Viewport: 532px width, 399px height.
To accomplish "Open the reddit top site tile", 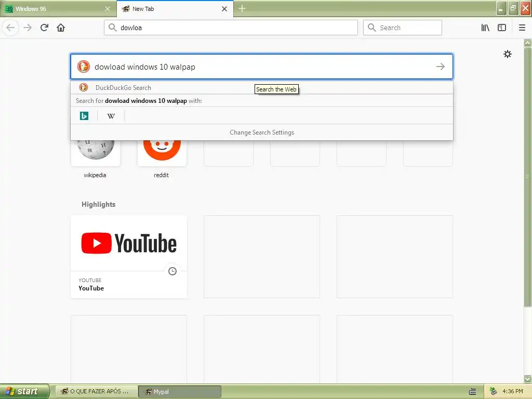I will pos(162,153).
